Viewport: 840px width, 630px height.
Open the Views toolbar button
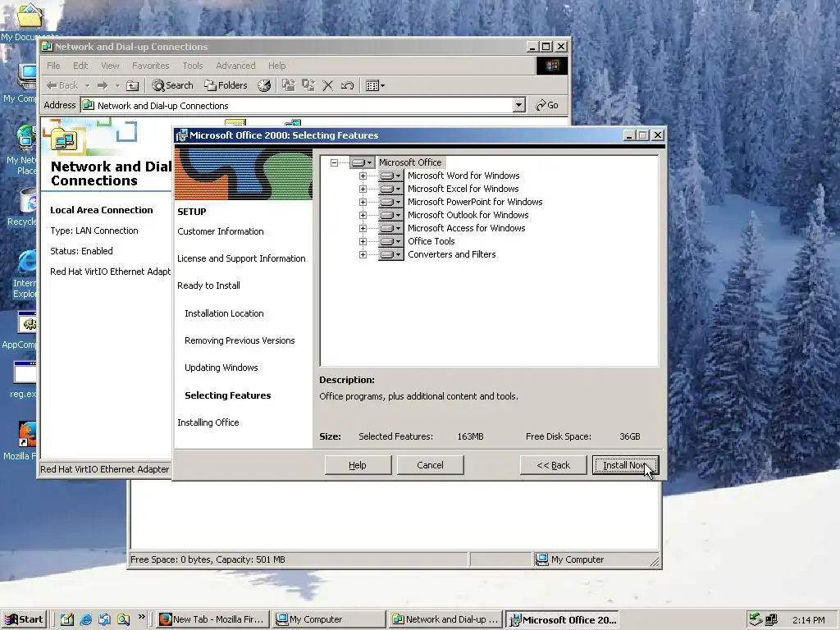pos(375,85)
